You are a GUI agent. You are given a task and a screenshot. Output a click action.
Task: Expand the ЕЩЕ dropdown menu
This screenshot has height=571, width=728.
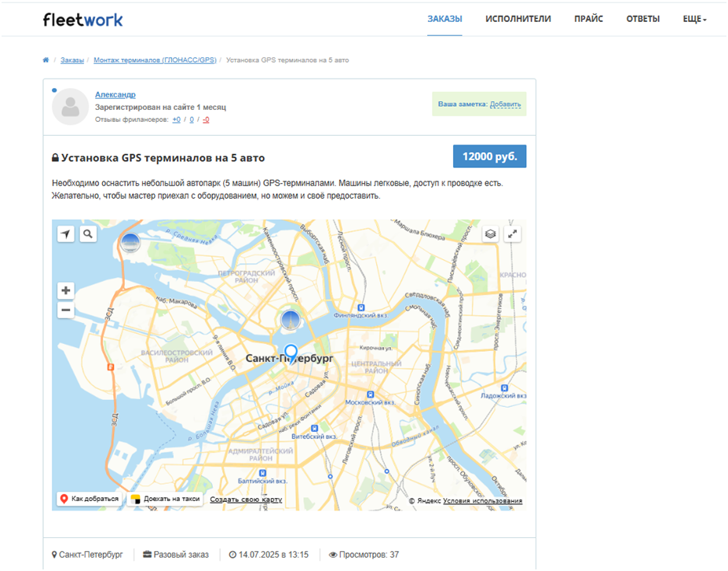click(694, 19)
